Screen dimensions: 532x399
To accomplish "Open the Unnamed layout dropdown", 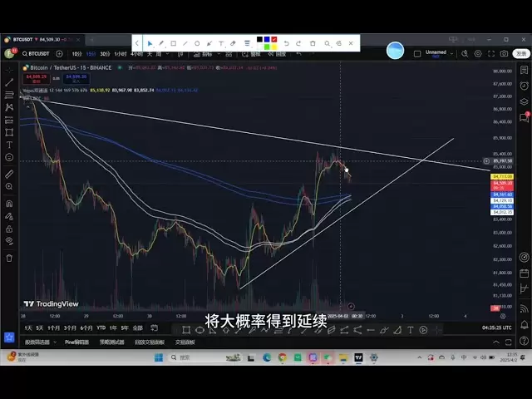I will click(x=439, y=53).
